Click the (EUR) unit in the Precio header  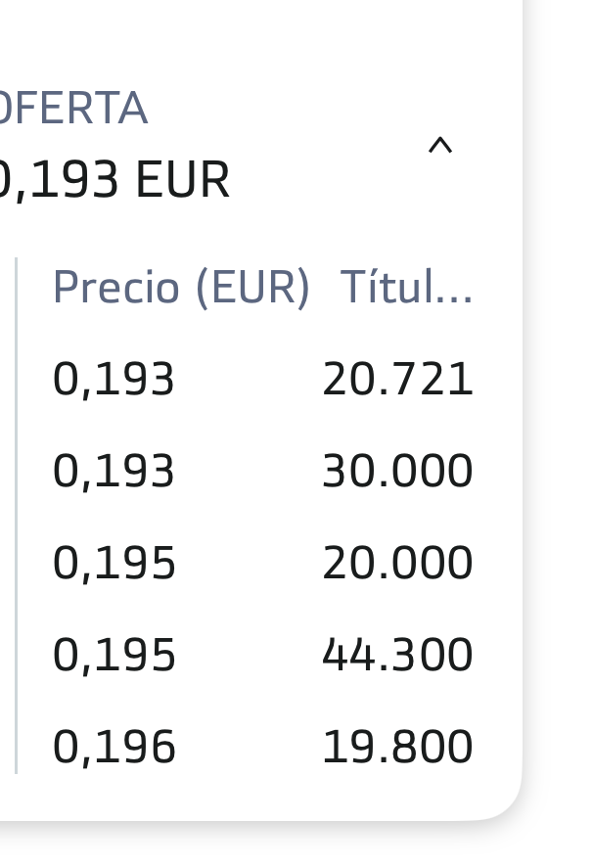pos(253,288)
